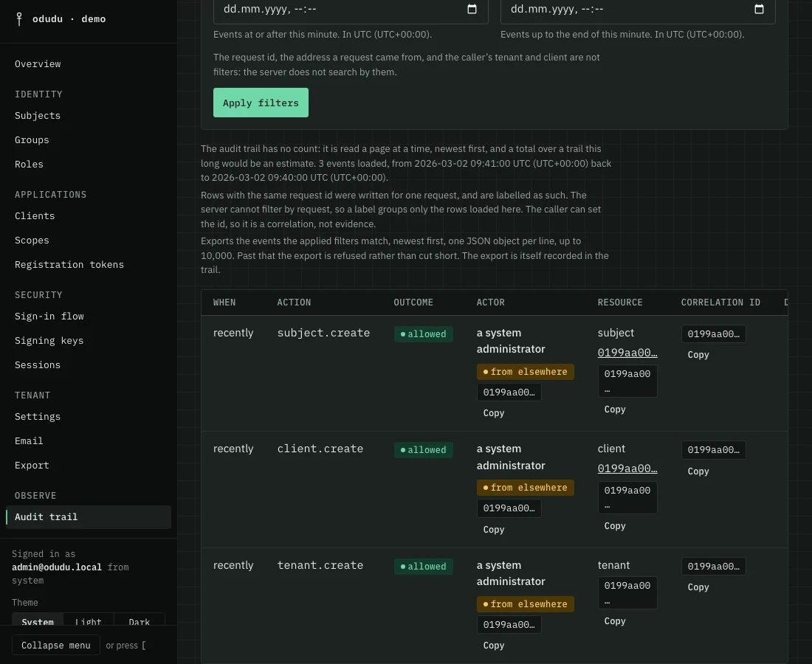Click 'from elsewhere' badge in client.create row
Image resolution: width=812 pixels, height=664 pixels.
[x=525, y=488]
